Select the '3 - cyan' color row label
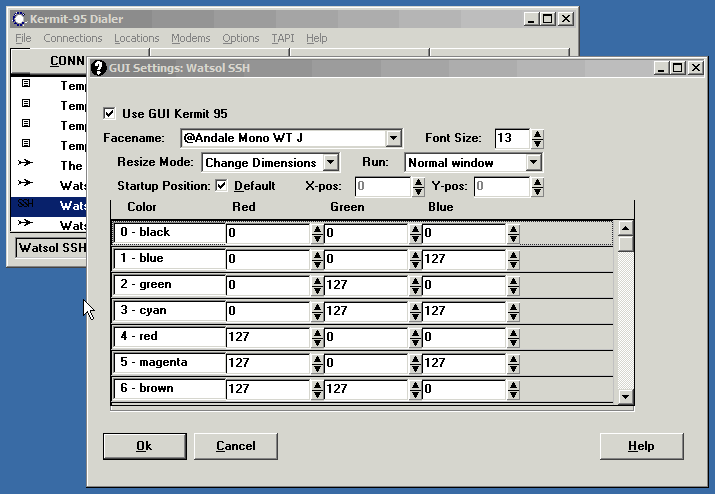Viewport: 715px width, 494px height. pos(169,311)
